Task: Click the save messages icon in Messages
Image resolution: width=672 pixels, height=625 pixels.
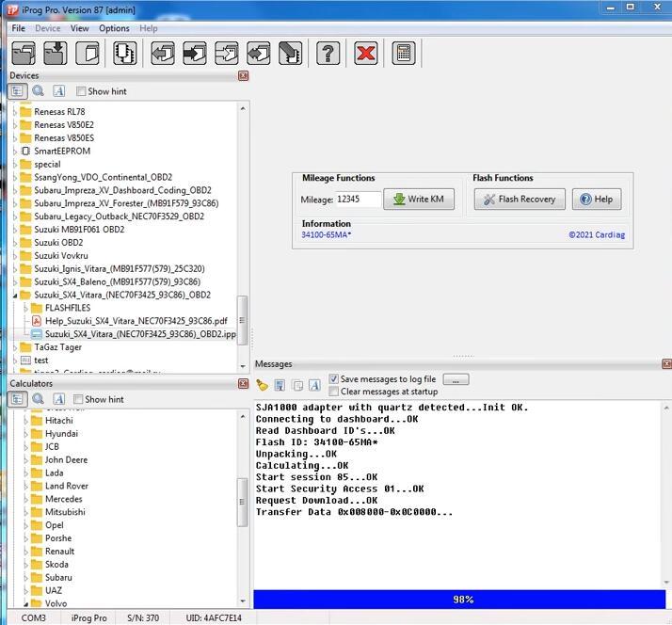Action: [280, 385]
